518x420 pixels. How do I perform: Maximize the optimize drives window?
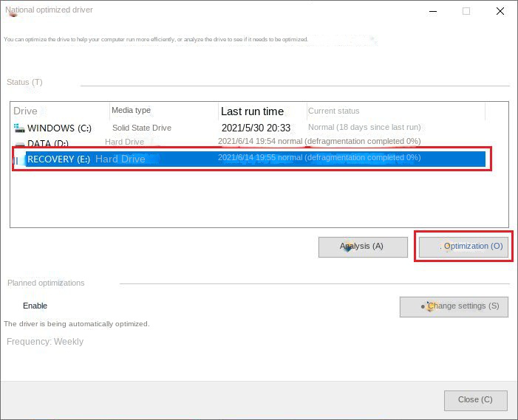(x=466, y=12)
